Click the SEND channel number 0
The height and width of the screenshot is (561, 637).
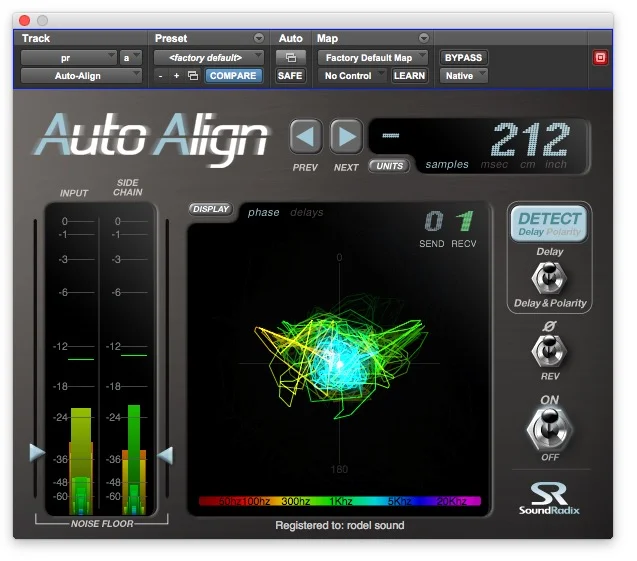point(433,222)
